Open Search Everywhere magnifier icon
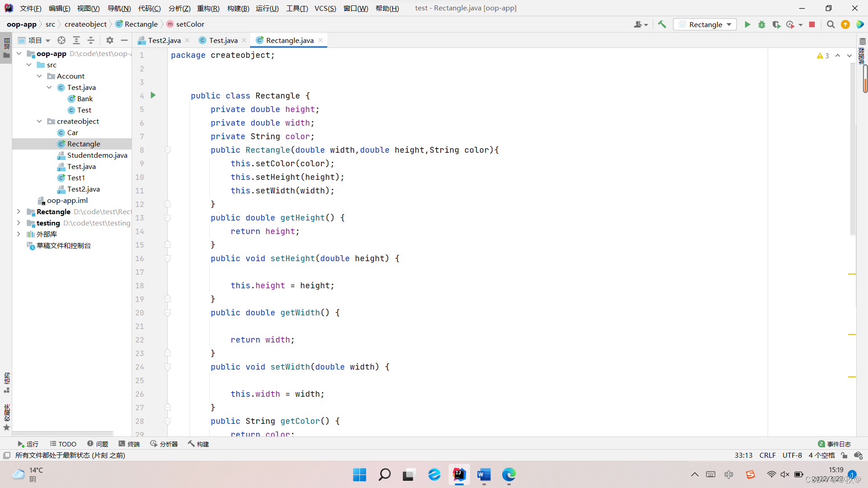 [830, 24]
